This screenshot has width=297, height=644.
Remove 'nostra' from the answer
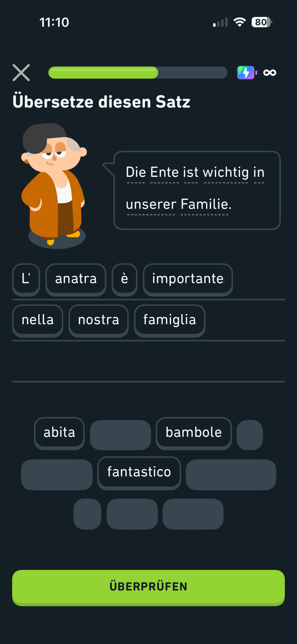pyautogui.click(x=99, y=320)
